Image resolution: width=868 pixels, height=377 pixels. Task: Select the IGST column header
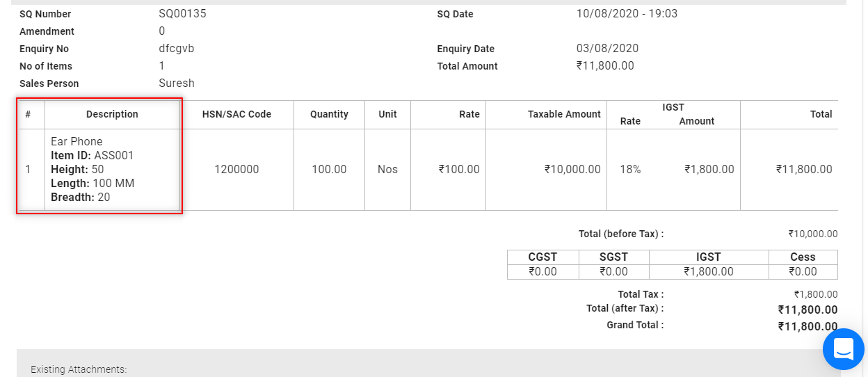pyautogui.click(x=673, y=107)
